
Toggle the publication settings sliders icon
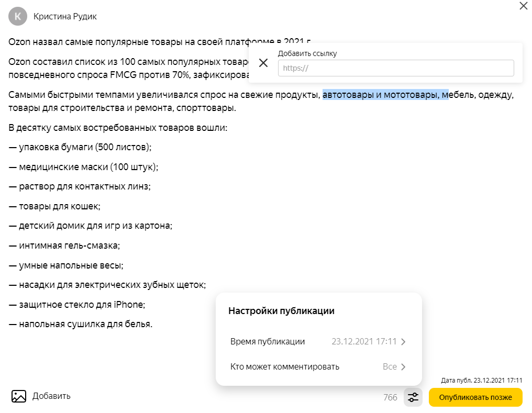[413, 397]
